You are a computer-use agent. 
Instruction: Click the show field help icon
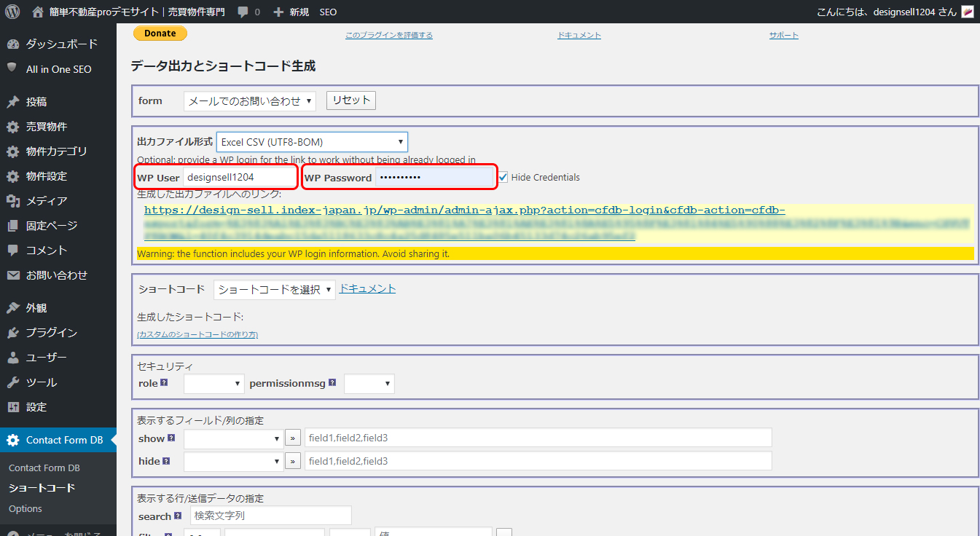coord(171,438)
